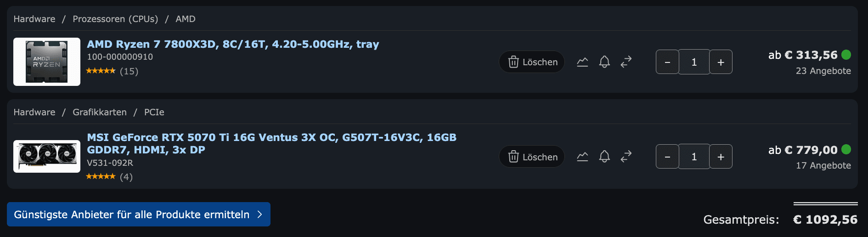Click quantity field for Ryzen 7 7800X3D
The height and width of the screenshot is (237, 868).
(x=694, y=62)
